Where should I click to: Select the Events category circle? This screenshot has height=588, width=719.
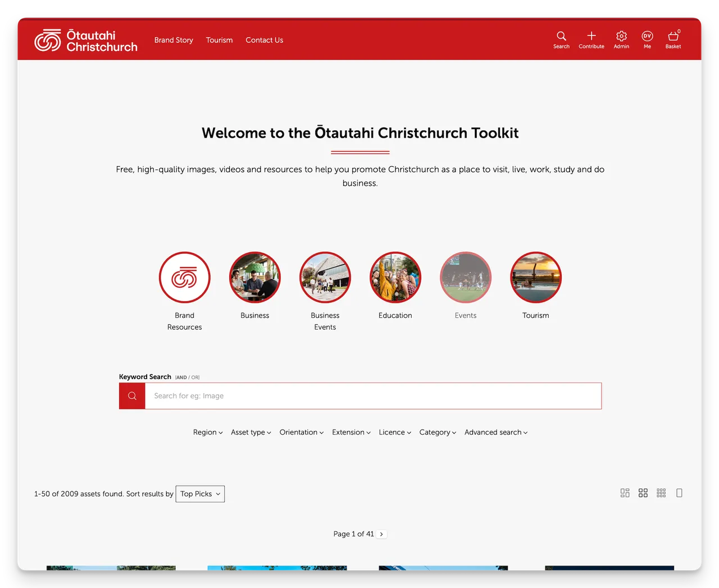(x=466, y=277)
